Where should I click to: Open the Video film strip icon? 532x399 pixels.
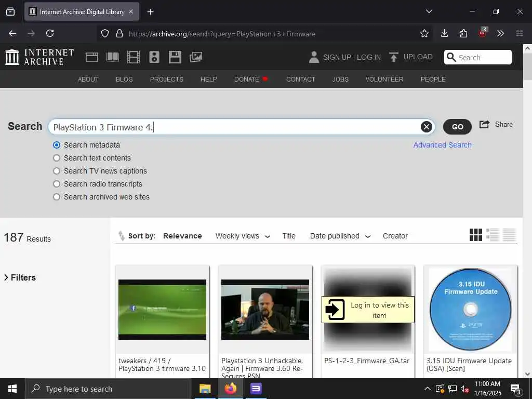click(134, 57)
